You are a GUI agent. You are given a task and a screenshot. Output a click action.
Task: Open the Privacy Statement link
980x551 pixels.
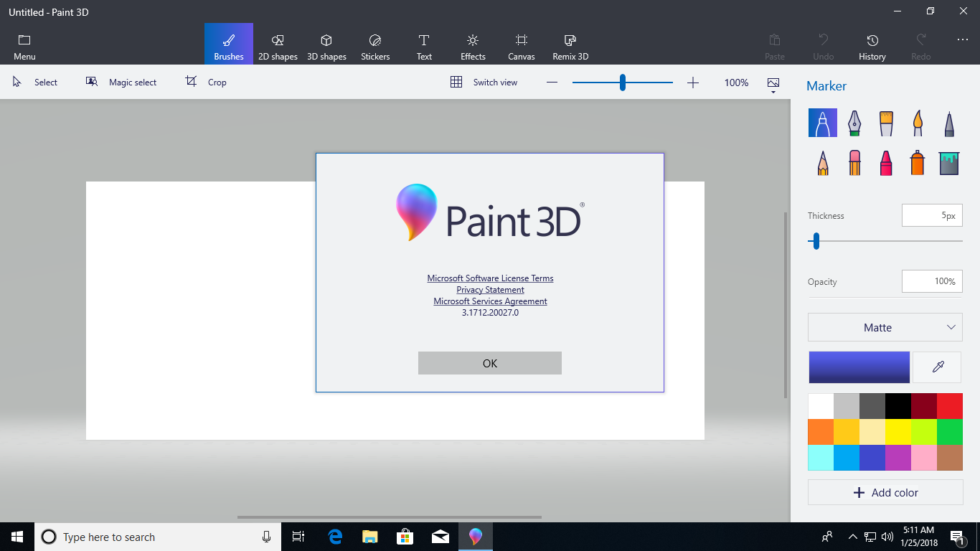(x=490, y=290)
